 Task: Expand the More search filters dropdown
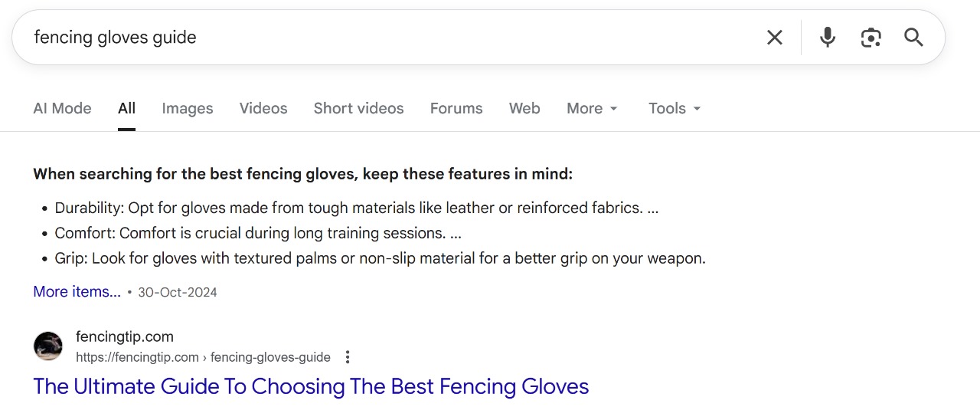pyautogui.click(x=592, y=109)
